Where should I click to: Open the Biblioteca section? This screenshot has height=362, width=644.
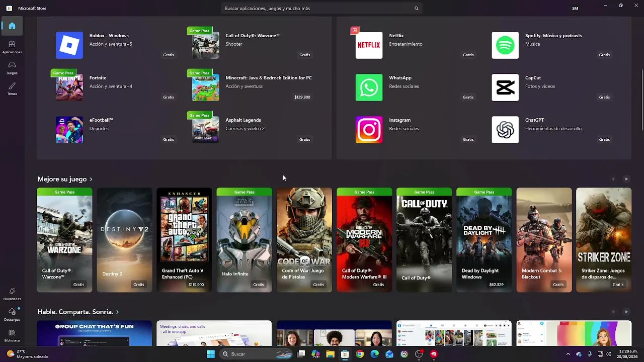[x=12, y=336]
